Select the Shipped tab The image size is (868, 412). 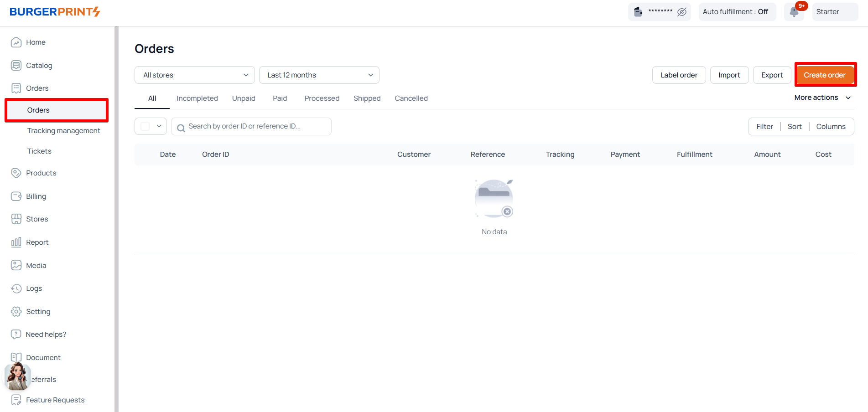point(367,98)
